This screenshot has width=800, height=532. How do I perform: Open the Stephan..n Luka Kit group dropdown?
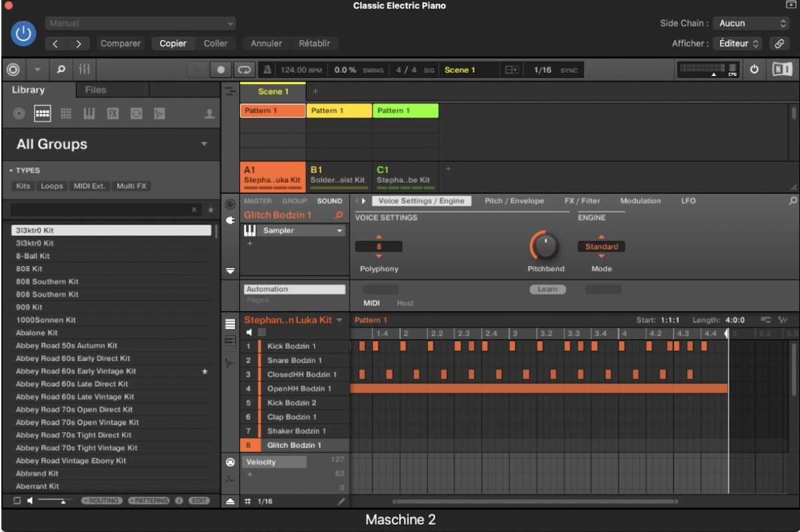tap(340, 320)
